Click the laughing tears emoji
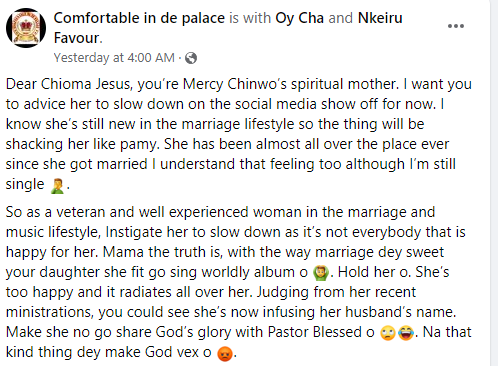498x366 pixels. pyautogui.click(x=406, y=333)
